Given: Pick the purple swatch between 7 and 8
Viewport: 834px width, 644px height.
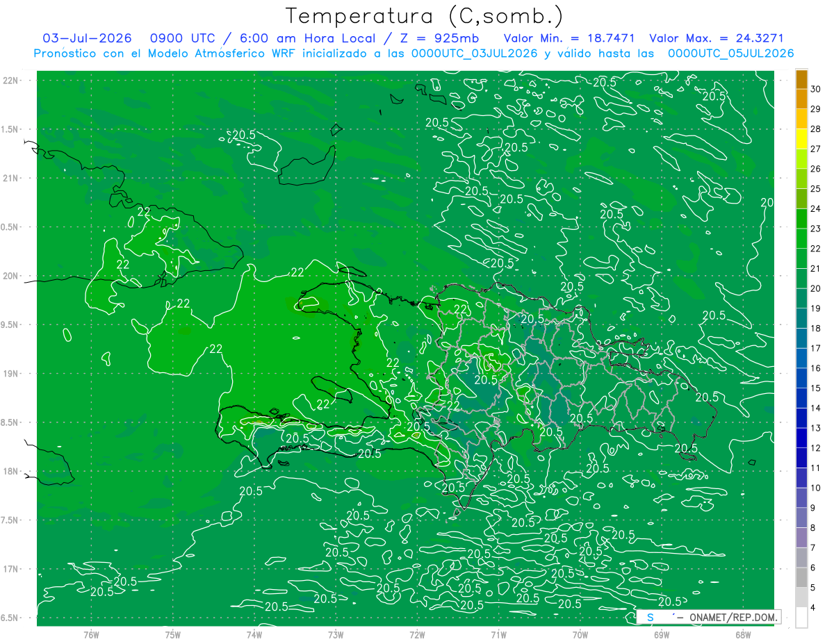Looking at the screenshot, I should 802,538.
